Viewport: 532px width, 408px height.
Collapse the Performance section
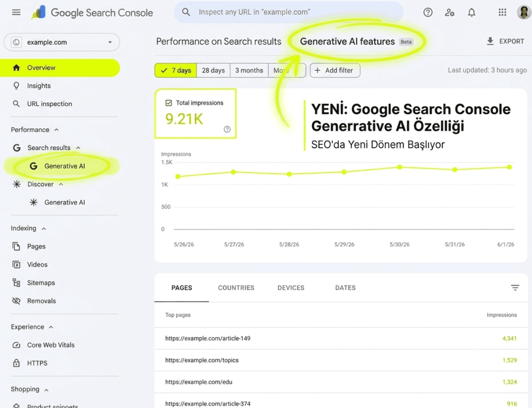[56, 129]
